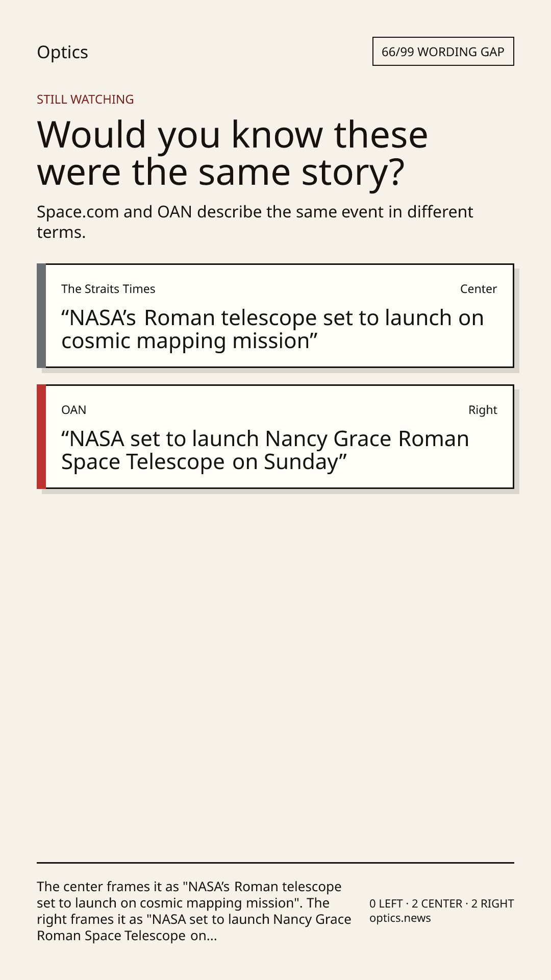
Task: Select the Space.com and OAN subtitle text
Action: tap(255, 222)
